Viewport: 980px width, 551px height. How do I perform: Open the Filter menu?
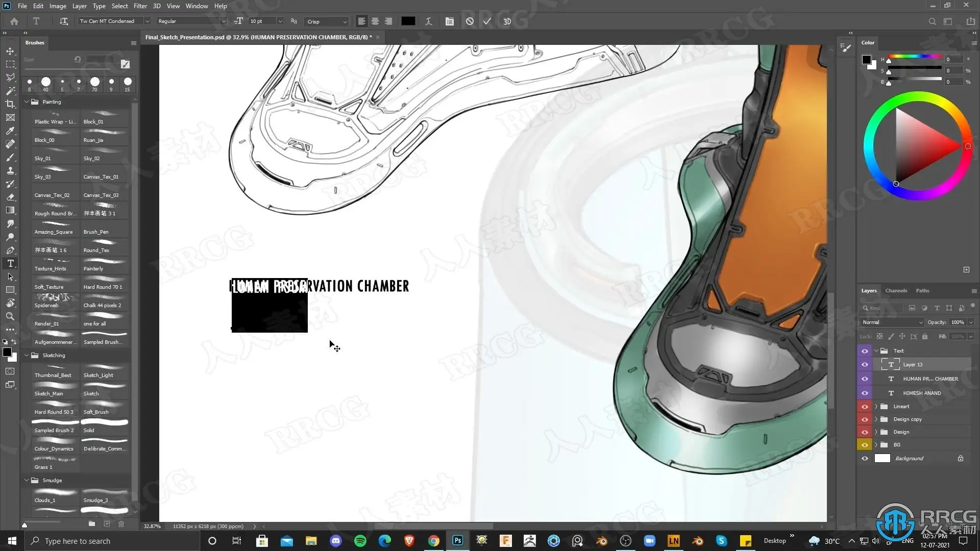tap(140, 6)
